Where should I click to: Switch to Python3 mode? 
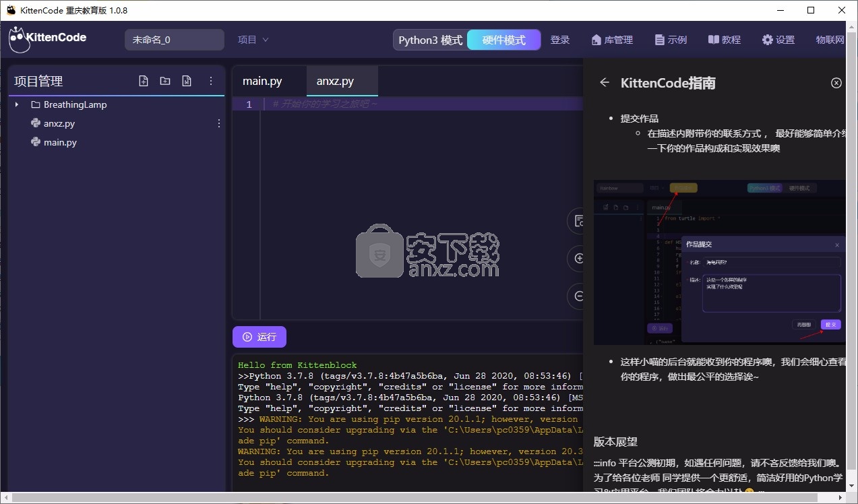click(430, 40)
